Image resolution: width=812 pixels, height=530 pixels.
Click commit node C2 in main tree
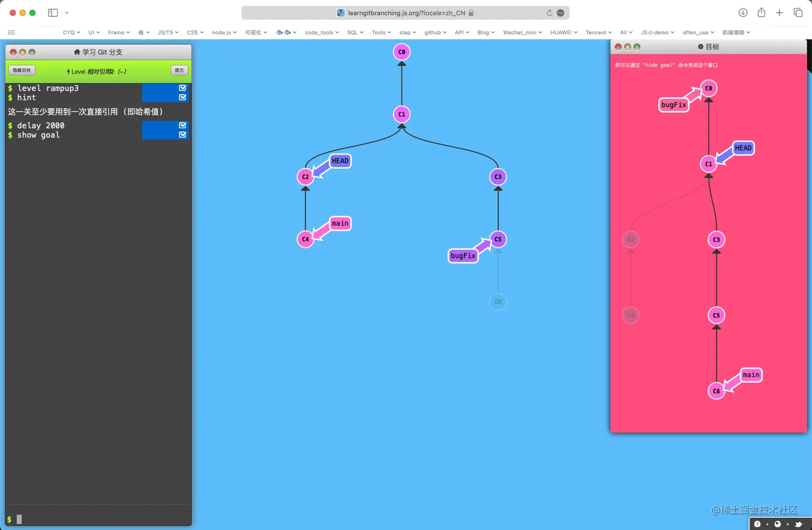(x=305, y=177)
